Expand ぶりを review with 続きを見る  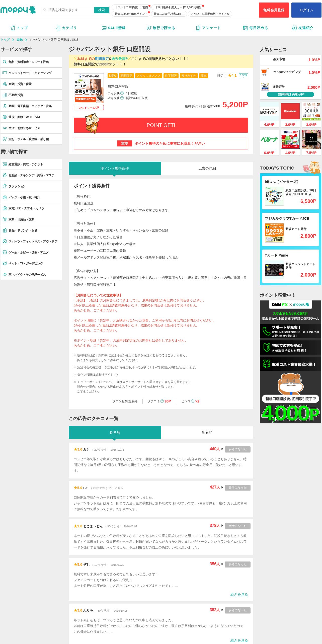[239, 640]
